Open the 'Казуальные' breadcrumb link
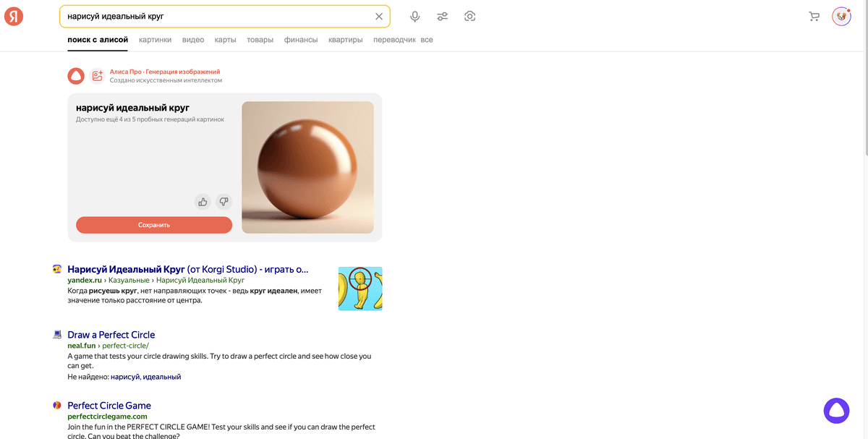This screenshot has width=868, height=439. 129,280
